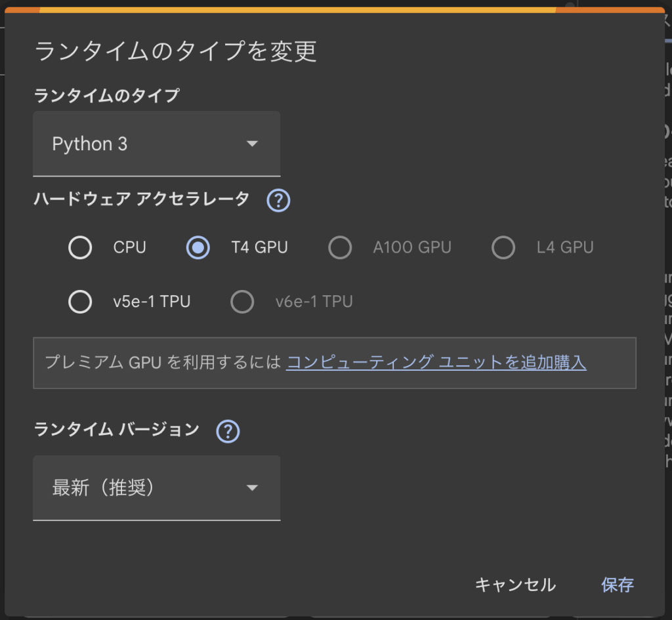The height and width of the screenshot is (620, 672).
Task: Select the CPU radio button
Action: click(80, 248)
